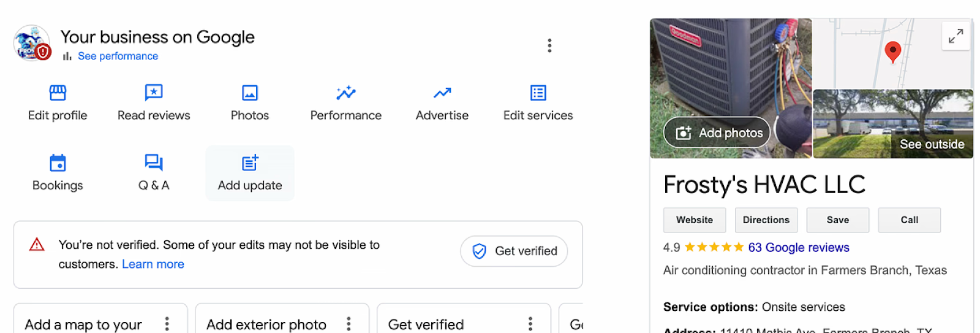Open Edit profile storefront icon
Screen dimensions: 980x333
click(x=58, y=93)
